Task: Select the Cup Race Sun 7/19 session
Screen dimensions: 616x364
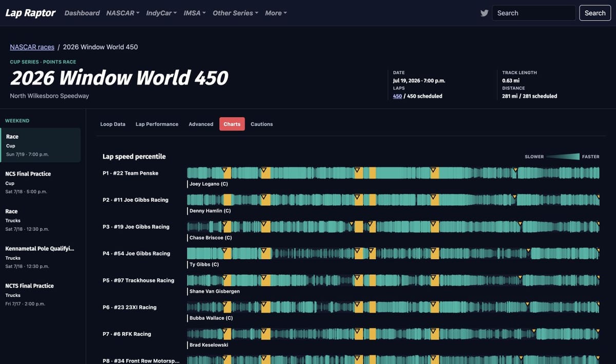Action: pyautogui.click(x=40, y=145)
